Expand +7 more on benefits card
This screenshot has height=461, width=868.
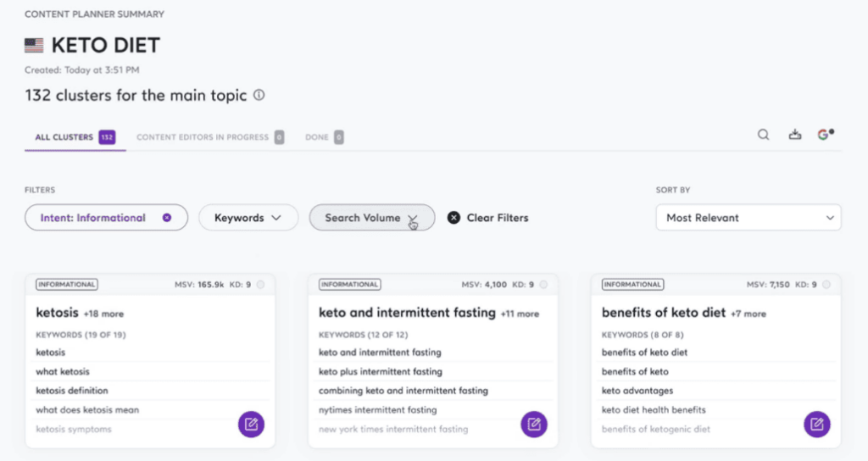(748, 314)
